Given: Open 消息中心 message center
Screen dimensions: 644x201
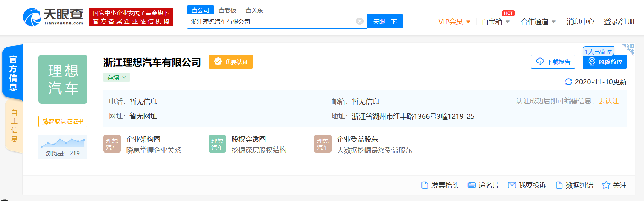Looking at the screenshot, I should 580,22.
